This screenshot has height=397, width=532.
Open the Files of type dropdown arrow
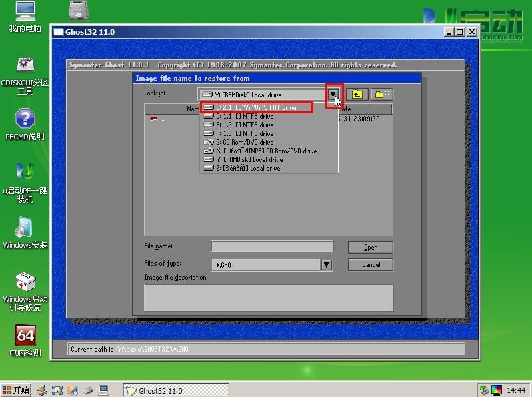click(x=326, y=265)
